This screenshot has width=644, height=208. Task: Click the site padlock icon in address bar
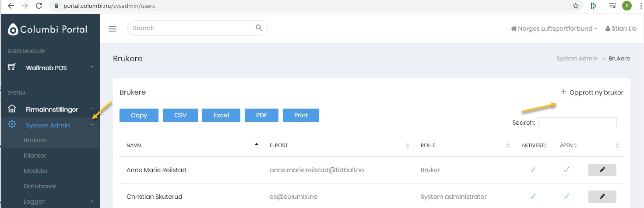(56, 7)
